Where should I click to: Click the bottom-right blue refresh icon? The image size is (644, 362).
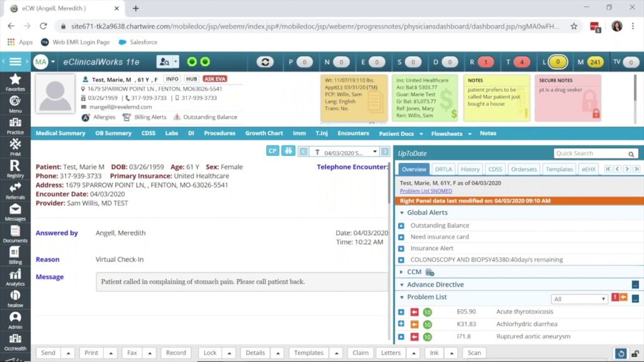[621, 353]
